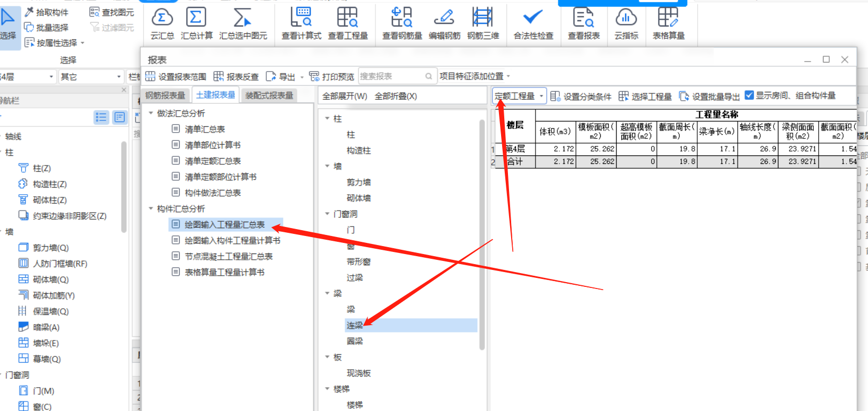Open 查看报表 report viewer
The image size is (868, 411).
(584, 24)
